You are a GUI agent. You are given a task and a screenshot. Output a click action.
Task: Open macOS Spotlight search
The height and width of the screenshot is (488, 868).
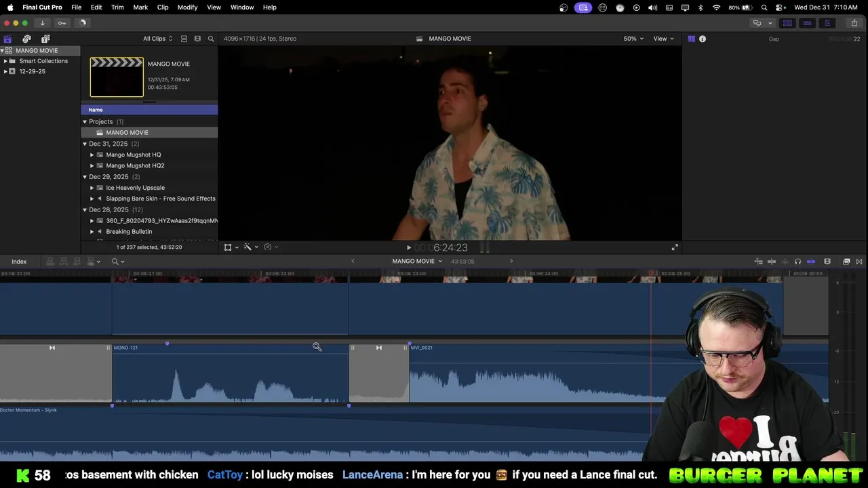pos(764,7)
